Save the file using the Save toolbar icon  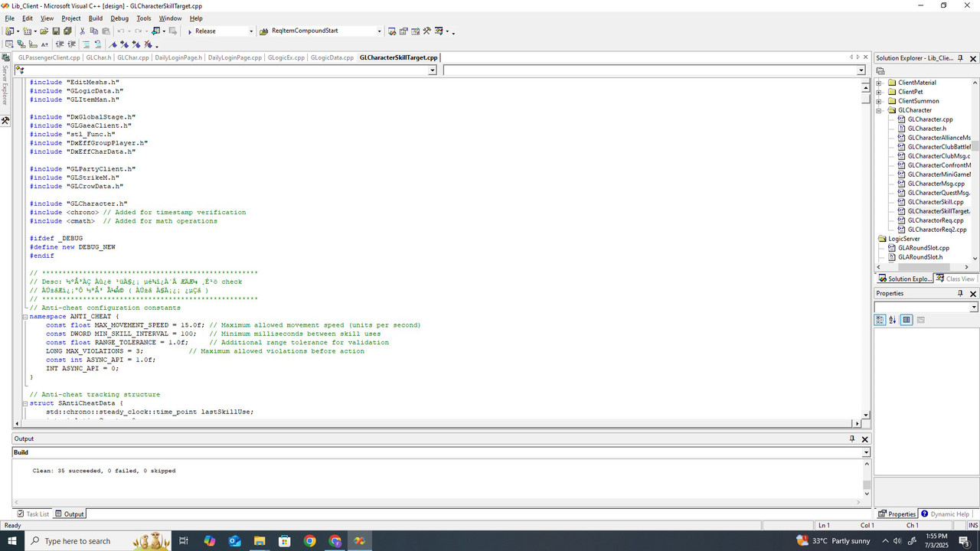tap(56, 31)
